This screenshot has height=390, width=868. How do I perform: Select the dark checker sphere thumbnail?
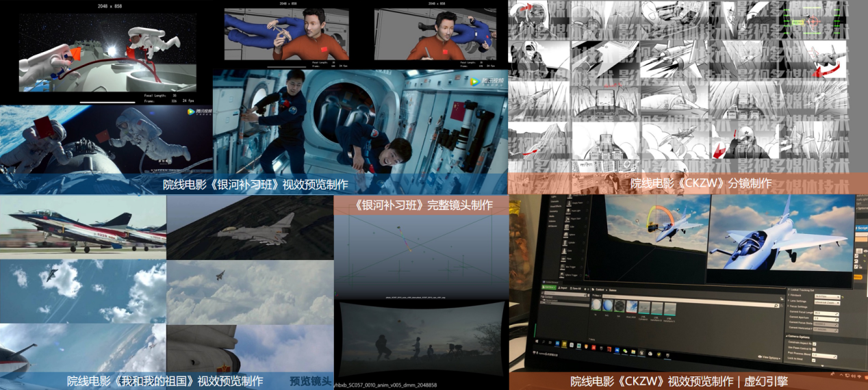pyautogui.click(x=620, y=306)
